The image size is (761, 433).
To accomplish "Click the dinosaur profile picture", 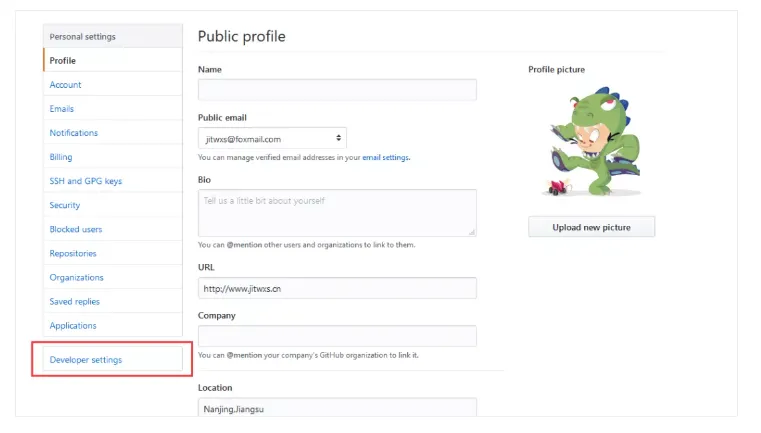I will pos(590,142).
